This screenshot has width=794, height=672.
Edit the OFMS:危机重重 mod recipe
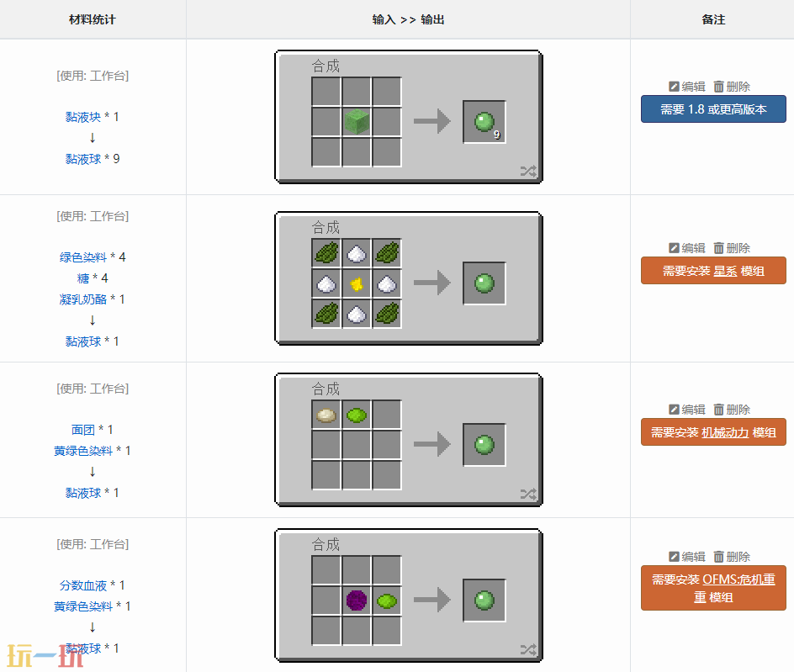point(686,557)
